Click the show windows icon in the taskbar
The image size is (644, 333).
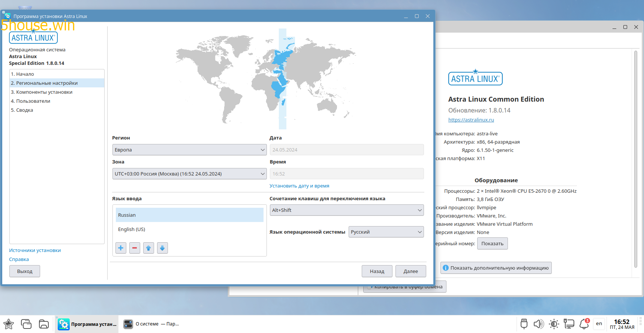[x=26, y=324]
